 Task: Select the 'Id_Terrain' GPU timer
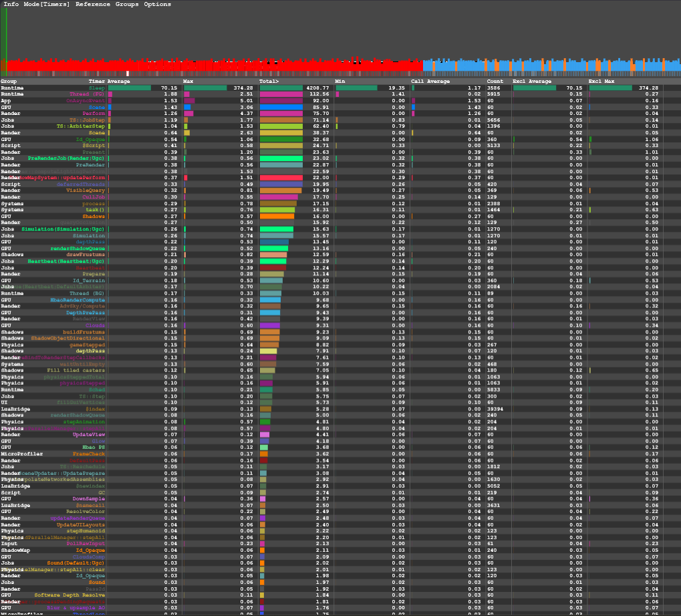(89, 281)
